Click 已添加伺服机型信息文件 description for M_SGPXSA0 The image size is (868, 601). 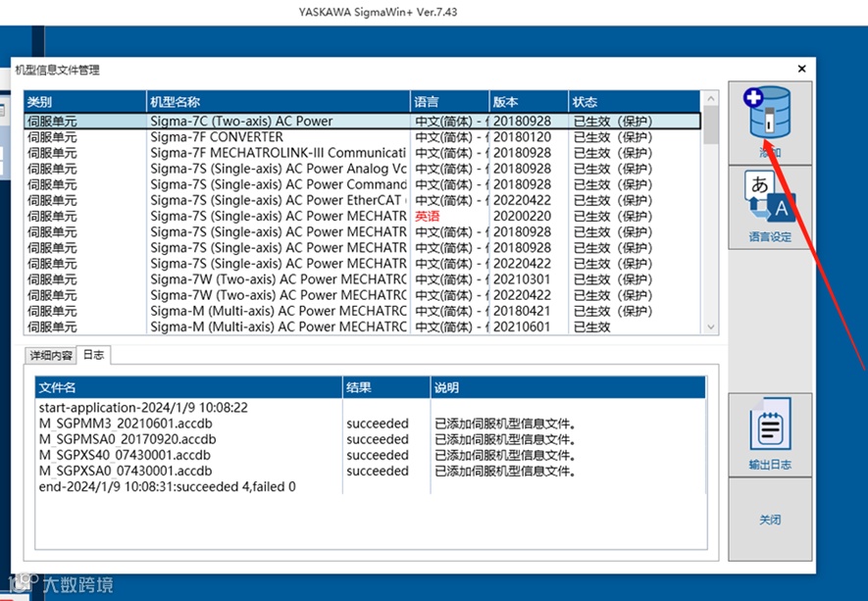[505, 471]
